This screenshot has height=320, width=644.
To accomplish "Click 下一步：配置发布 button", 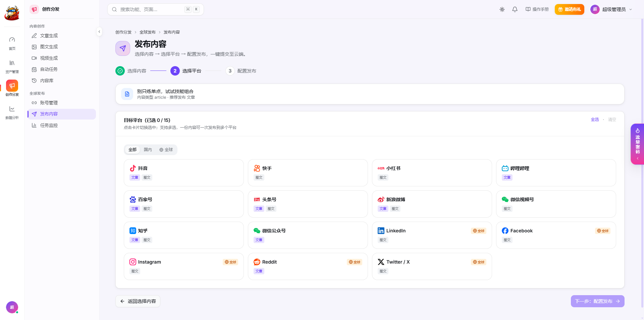I will pyautogui.click(x=597, y=301).
